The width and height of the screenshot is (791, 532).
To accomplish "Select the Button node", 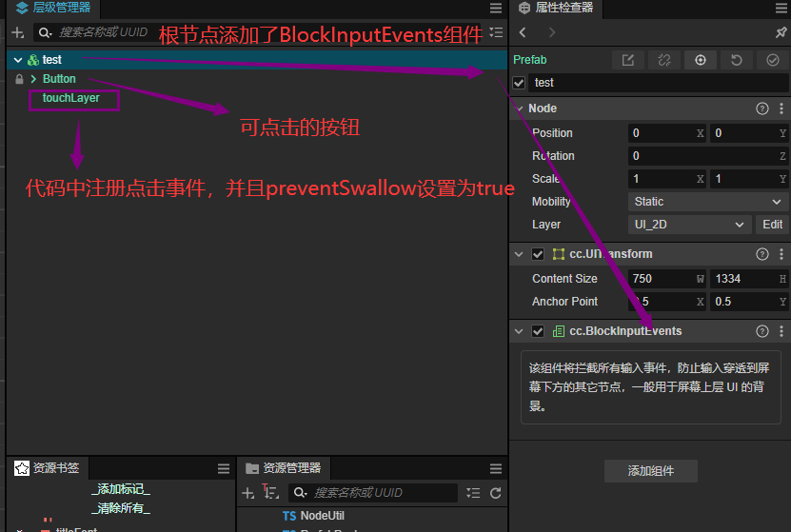I will pyautogui.click(x=59, y=79).
